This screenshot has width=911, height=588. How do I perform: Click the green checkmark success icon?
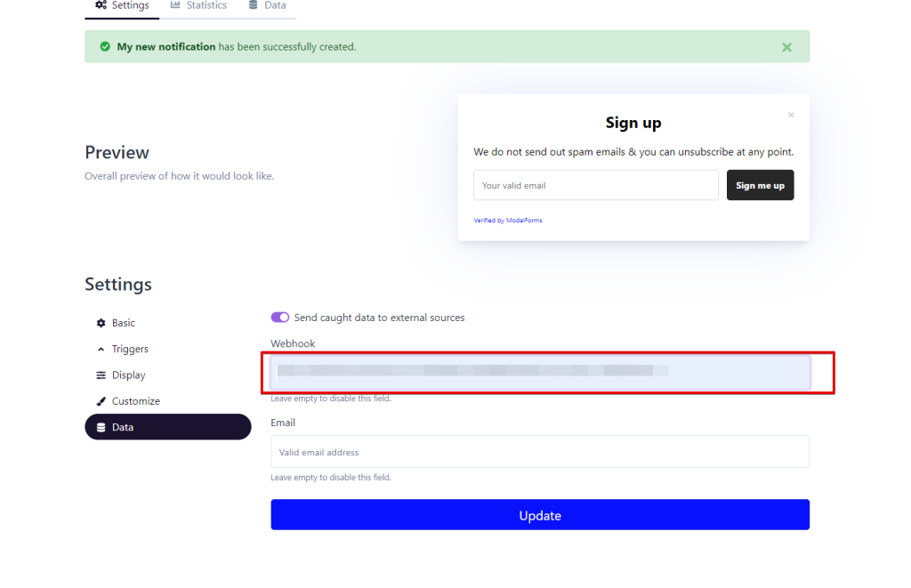coord(105,46)
